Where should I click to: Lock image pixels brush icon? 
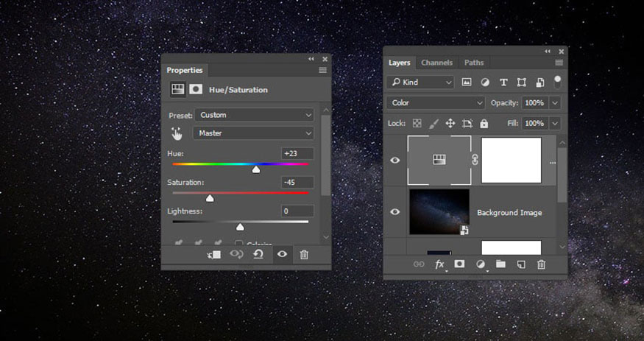click(x=434, y=123)
